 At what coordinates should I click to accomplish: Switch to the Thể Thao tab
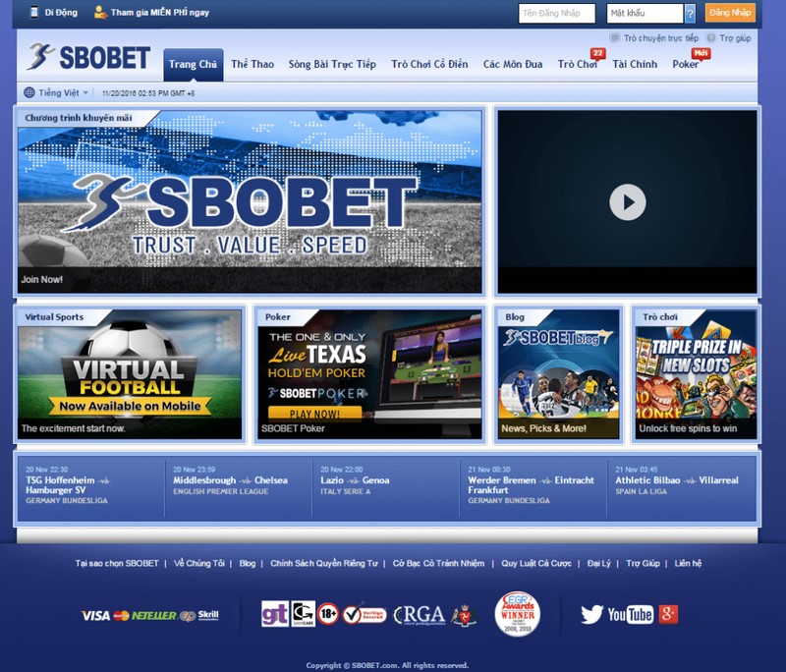[253, 64]
